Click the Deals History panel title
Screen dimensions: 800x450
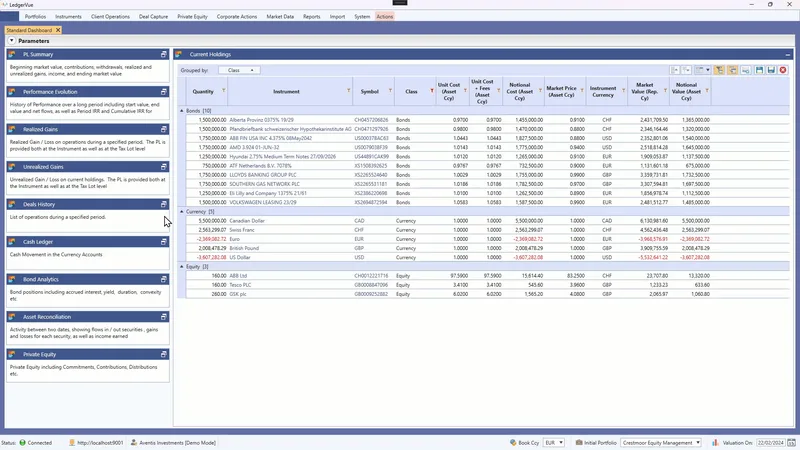(x=39, y=204)
